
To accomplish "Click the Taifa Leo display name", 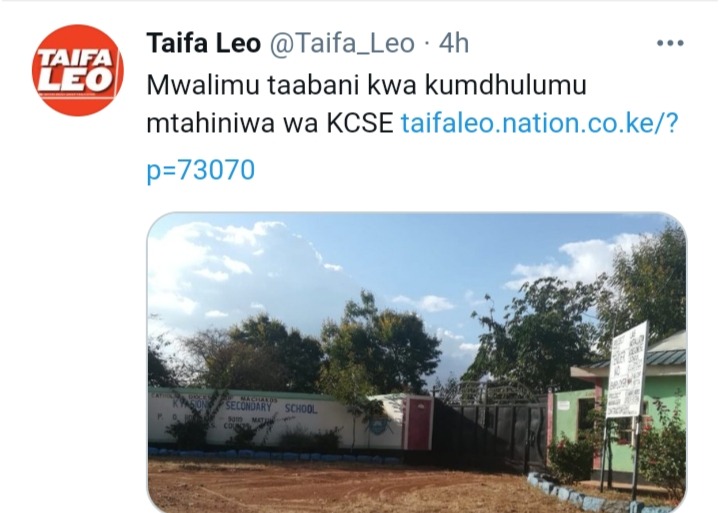I will coord(204,44).
